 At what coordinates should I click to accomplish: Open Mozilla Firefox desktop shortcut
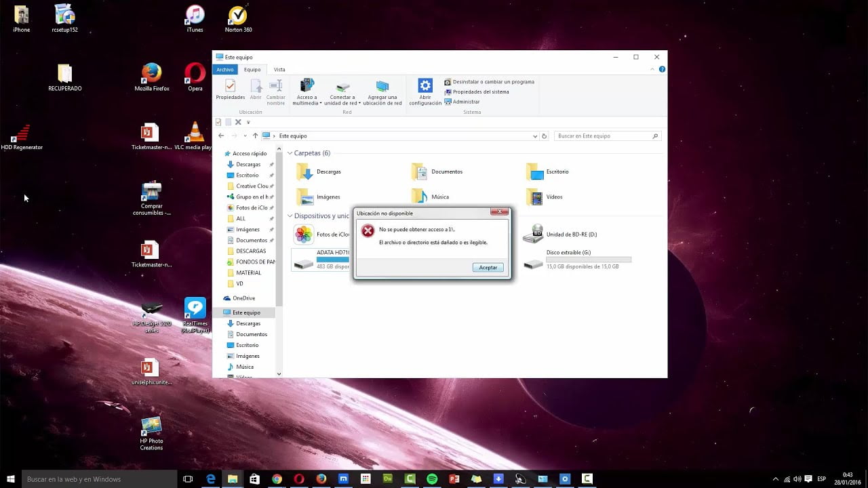[x=152, y=77]
